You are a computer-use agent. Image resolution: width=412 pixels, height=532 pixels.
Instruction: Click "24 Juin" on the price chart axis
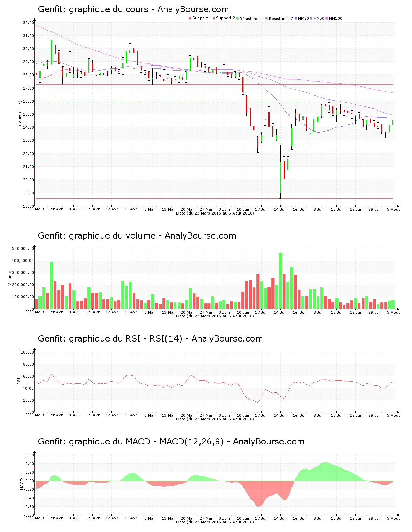[281, 209]
